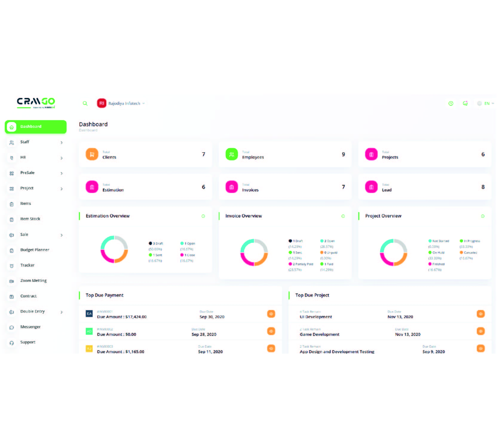Image resolution: width=498 pixels, height=448 pixels.
Task: Expand the Sale menu chevron
Action: coord(62,235)
